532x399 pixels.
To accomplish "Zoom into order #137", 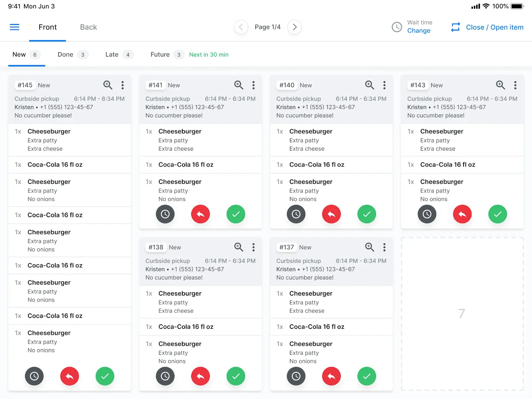I will coord(370,247).
